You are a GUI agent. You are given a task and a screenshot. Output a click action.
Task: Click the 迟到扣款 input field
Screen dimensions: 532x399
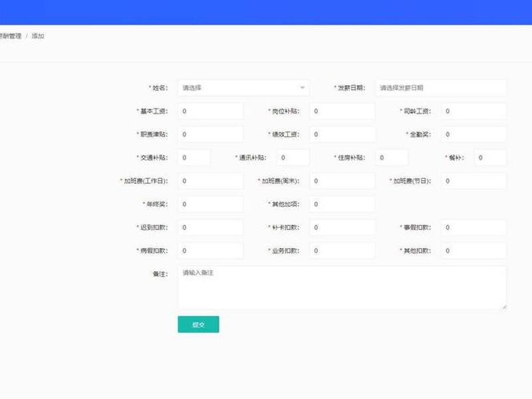[x=210, y=227]
